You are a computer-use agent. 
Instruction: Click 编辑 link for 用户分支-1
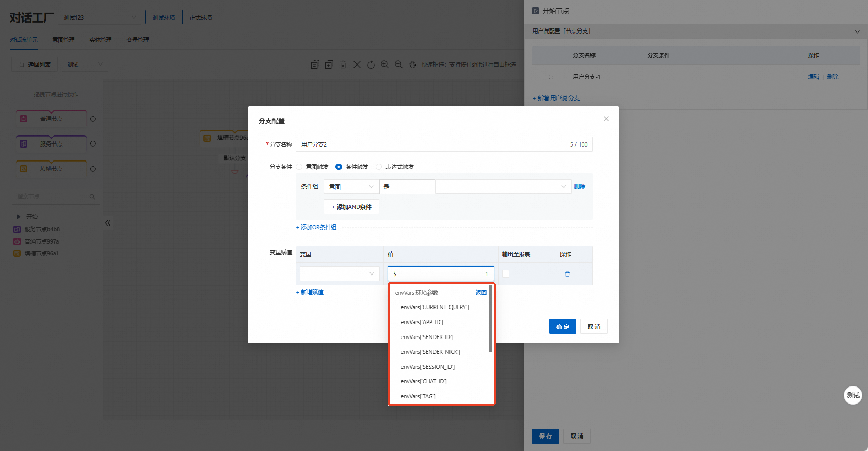pyautogui.click(x=814, y=77)
